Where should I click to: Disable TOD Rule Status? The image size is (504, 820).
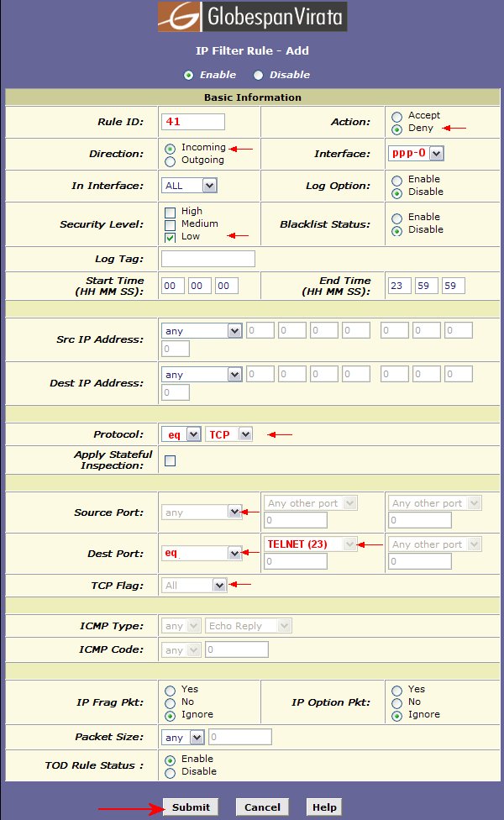(x=170, y=772)
